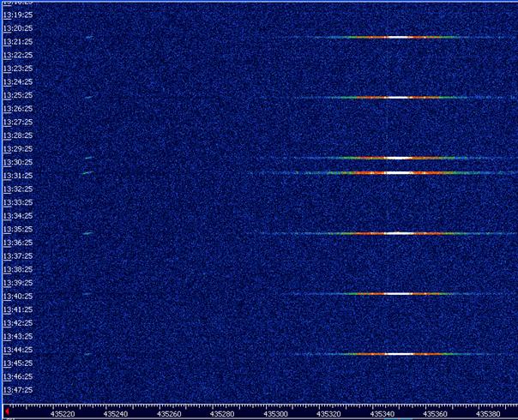Click the 13:25:25 time label
This screenshot has height=420, width=518.
(x=18, y=95)
